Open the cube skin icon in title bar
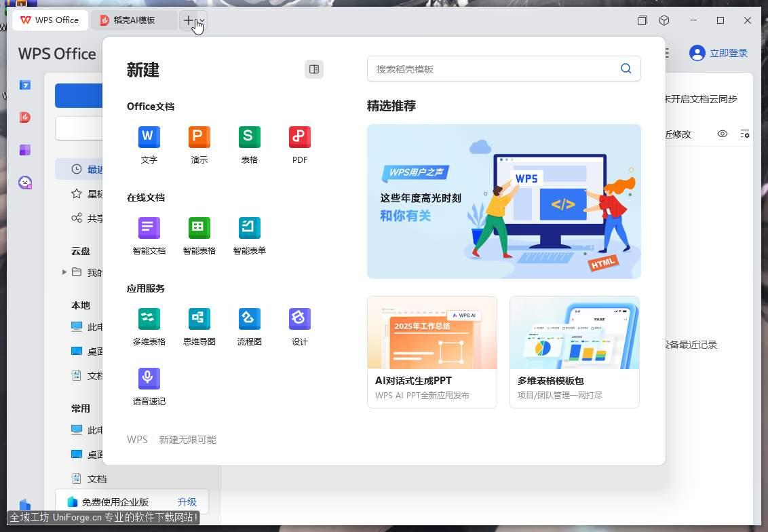 point(664,20)
